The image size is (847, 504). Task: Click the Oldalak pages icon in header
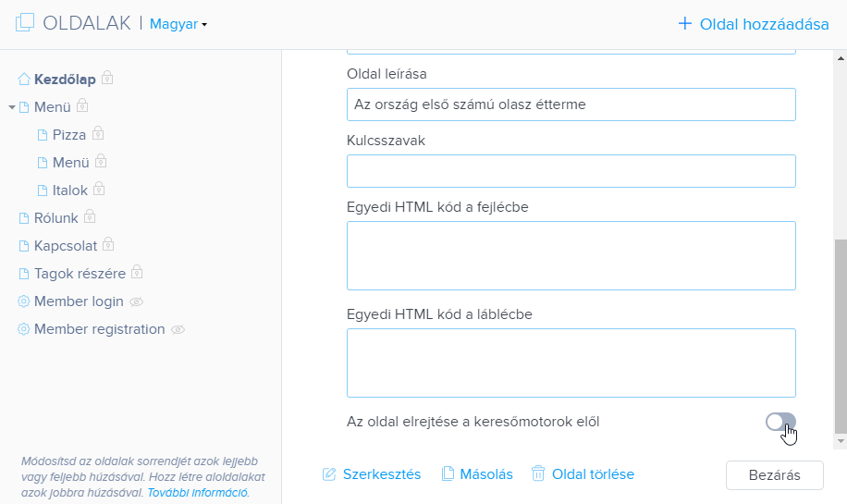coord(25,23)
